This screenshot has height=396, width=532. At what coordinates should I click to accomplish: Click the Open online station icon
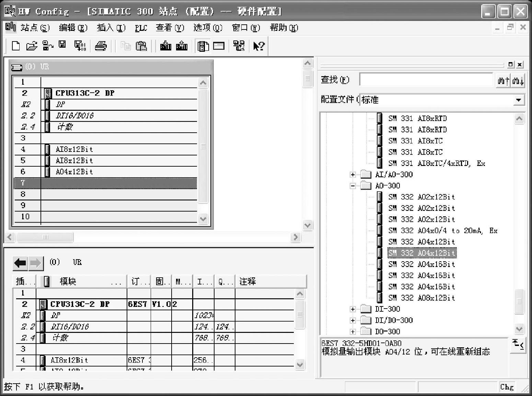coord(48,46)
